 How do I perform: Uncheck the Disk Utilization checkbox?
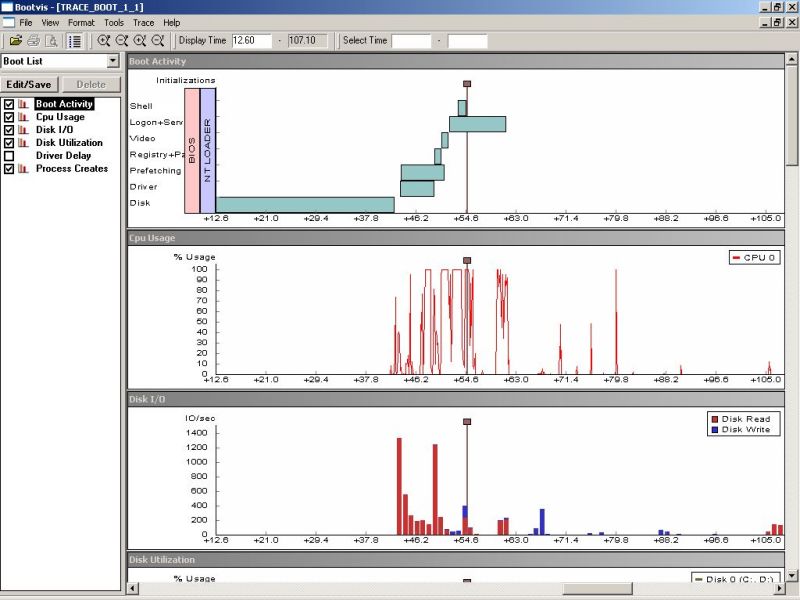pyautogui.click(x=9, y=143)
